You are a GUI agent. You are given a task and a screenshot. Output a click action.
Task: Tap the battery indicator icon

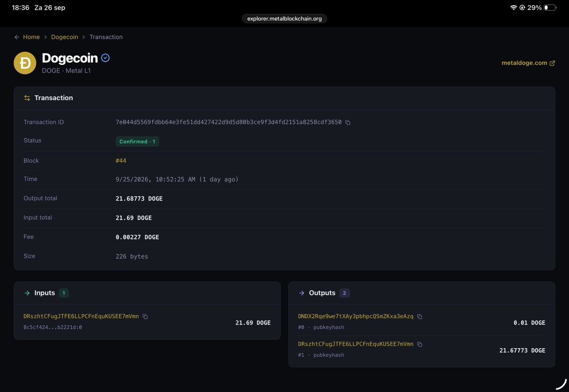point(550,8)
